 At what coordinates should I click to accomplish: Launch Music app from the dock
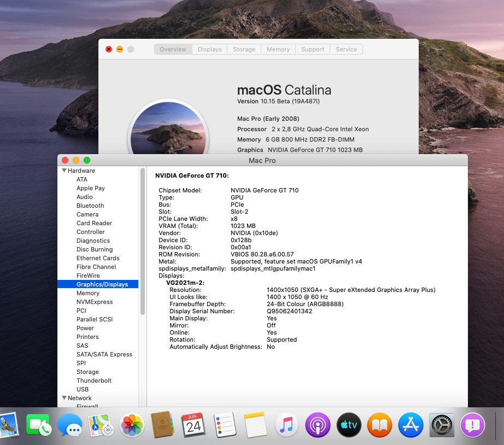click(x=287, y=425)
